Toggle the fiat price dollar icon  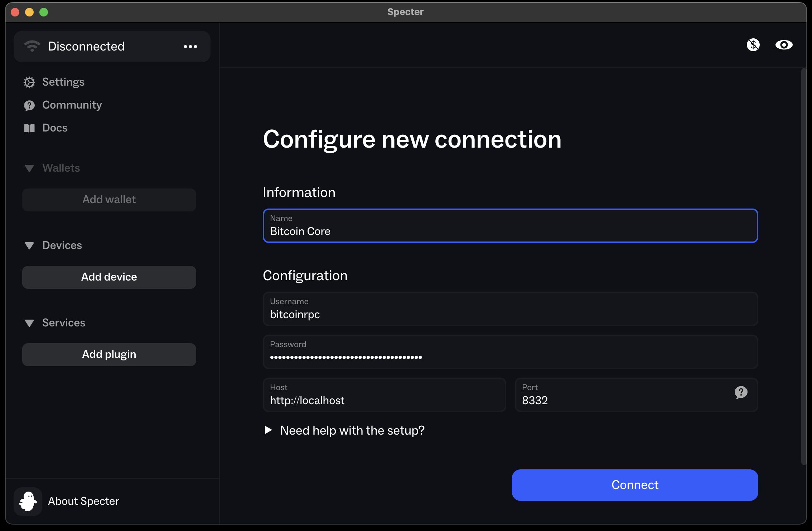point(753,45)
